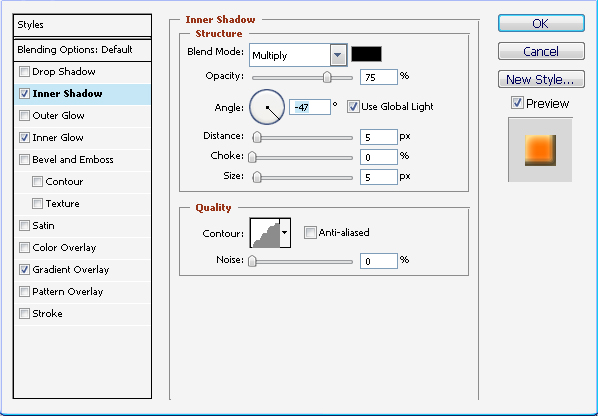Toggle the Anti-aliased checkbox
Image resolution: width=598 pixels, height=416 pixels.
310,232
